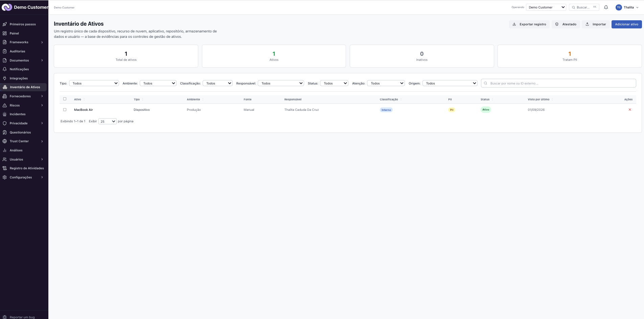Click the Importar button
Image resolution: width=644 pixels, height=319 pixels.
[596, 24]
